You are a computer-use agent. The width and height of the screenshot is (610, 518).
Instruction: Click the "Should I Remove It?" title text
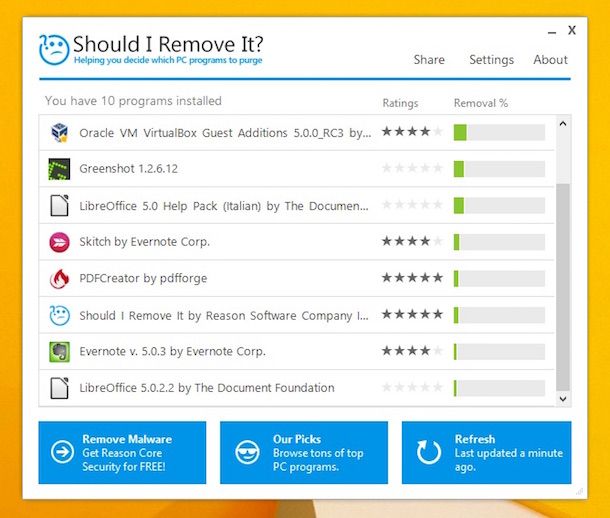pyautogui.click(x=168, y=44)
